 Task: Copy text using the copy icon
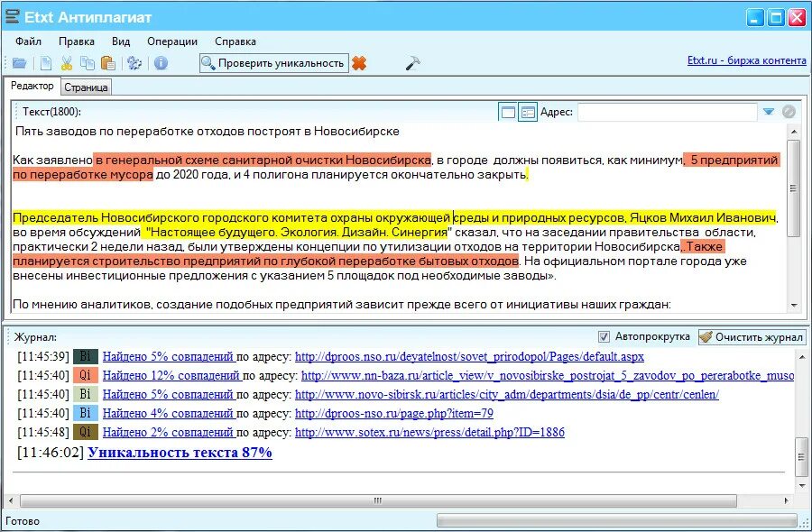[x=87, y=63]
